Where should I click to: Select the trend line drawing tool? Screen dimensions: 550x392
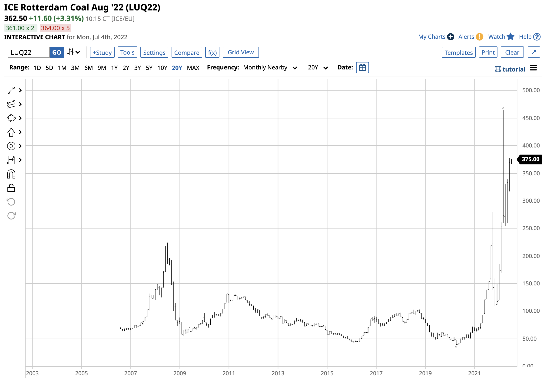tap(11, 91)
